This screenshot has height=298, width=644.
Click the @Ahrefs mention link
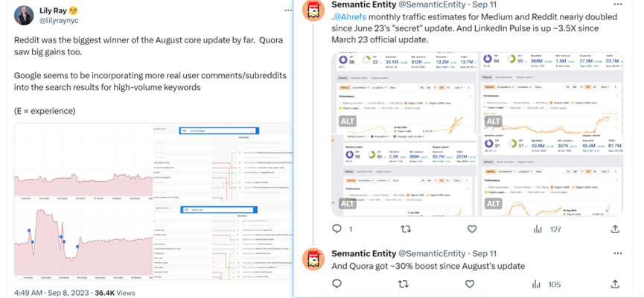350,17
